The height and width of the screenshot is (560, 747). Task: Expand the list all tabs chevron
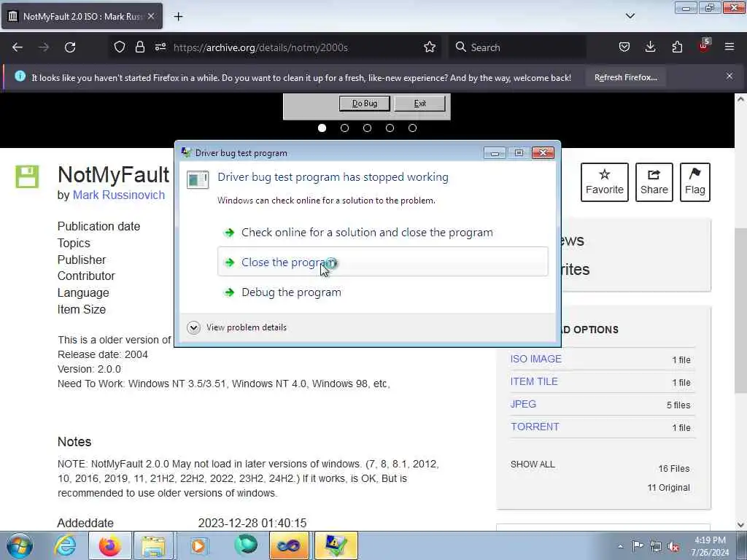(630, 16)
